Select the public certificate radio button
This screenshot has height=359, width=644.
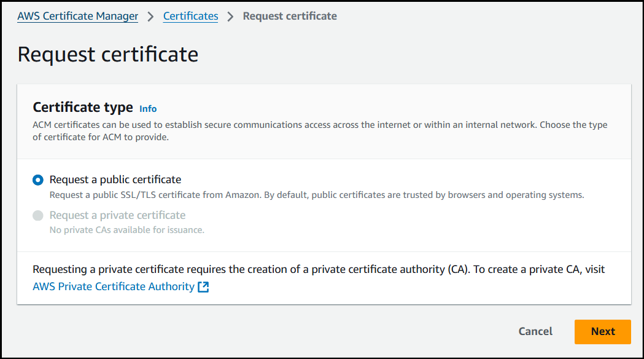click(x=38, y=180)
